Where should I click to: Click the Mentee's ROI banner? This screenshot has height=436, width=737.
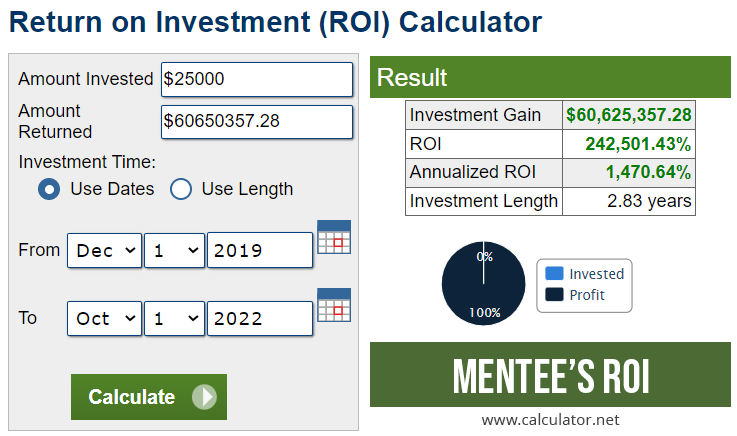550,375
